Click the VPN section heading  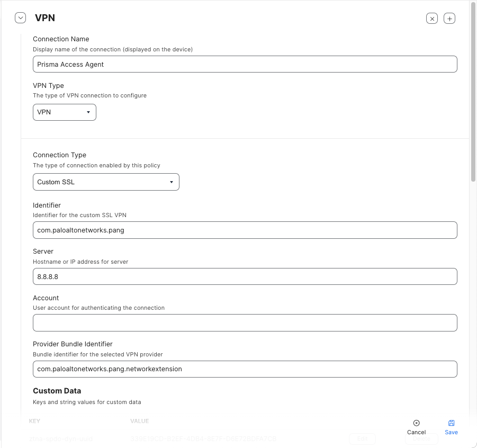pos(45,18)
